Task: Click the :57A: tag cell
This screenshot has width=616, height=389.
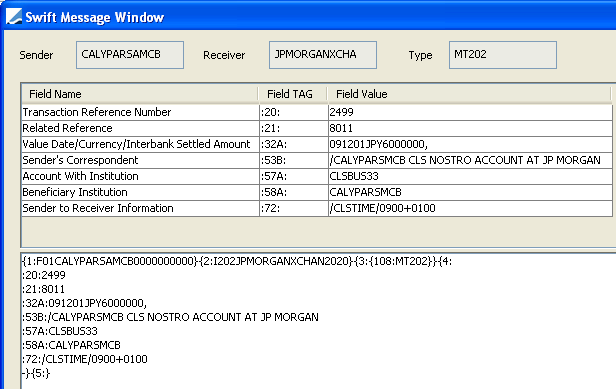Action: 293,176
